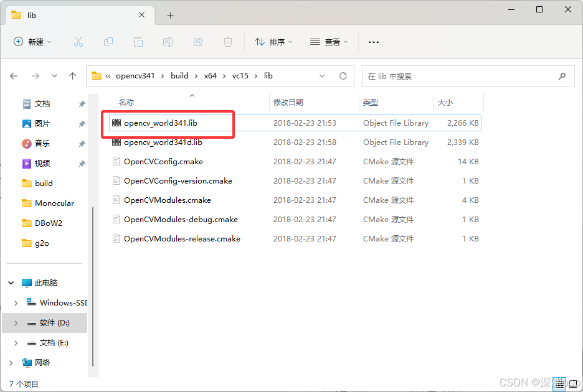
Task: Sort by 名称 column header
Action: pyautogui.click(x=184, y=102)
